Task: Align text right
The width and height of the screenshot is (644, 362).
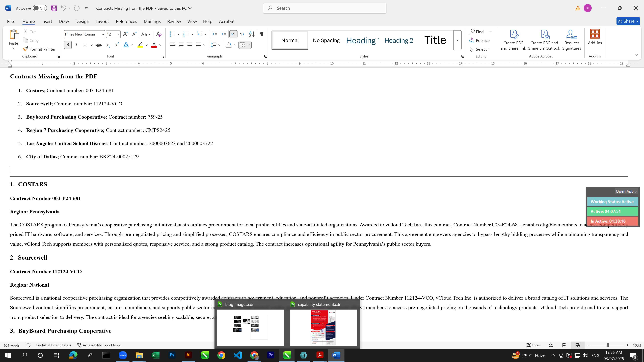Action: pos(190,45)
